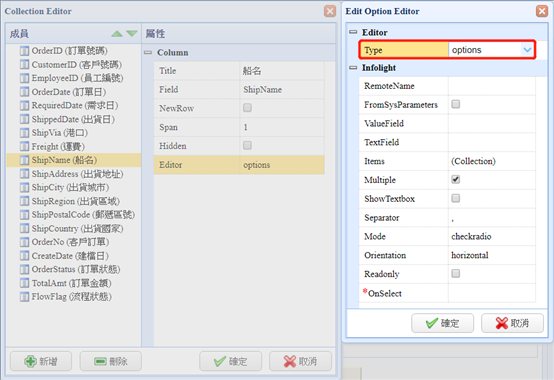Image resolution: width=554 pixels, height=380 pixels.
Task: Click the RemoteName value field
Action: click(x=492, y=86)
